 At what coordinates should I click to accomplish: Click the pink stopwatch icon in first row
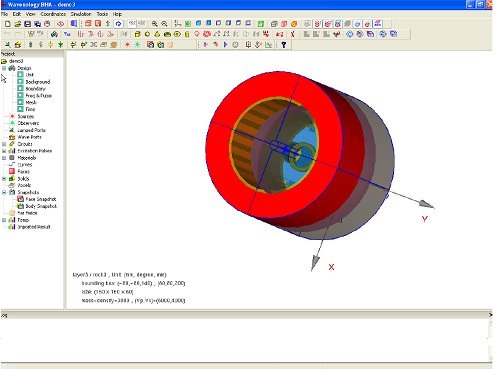point(47,24)
